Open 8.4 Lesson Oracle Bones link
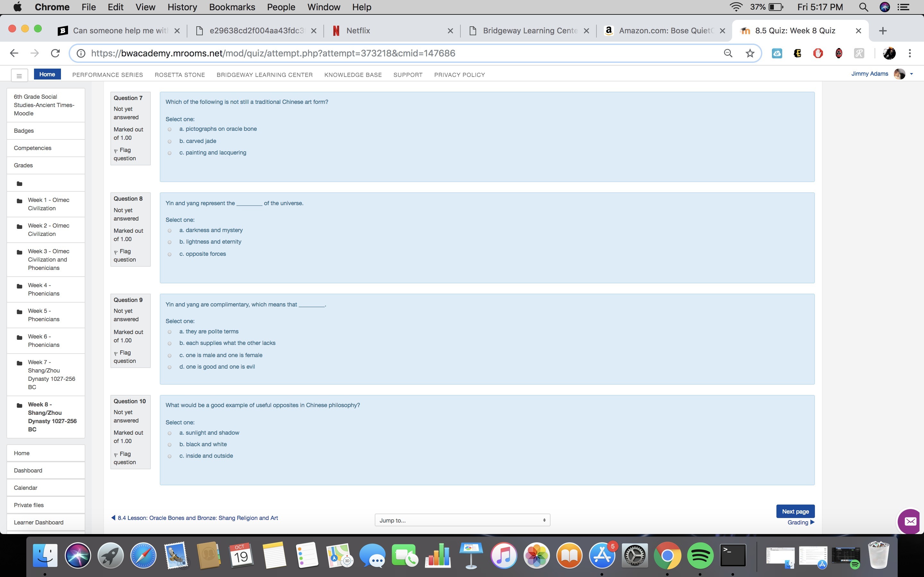The image size is (924, 577). pos(197,518)
